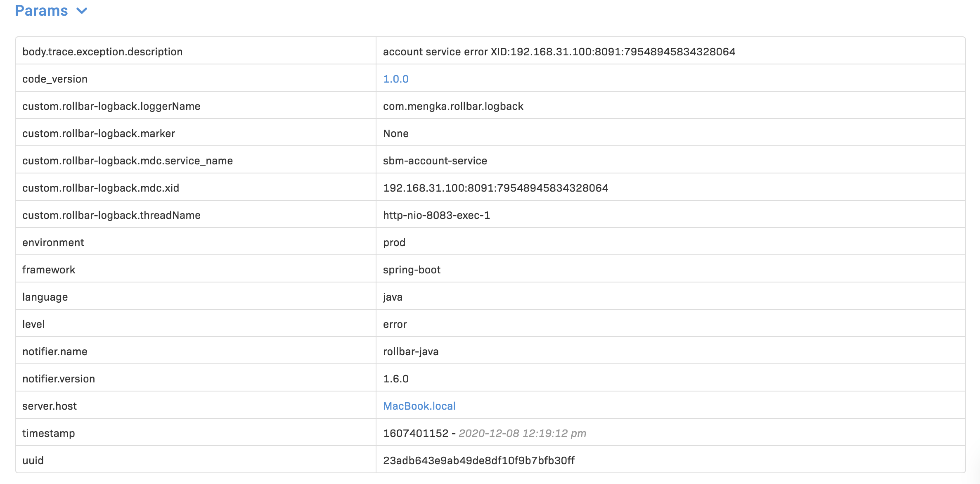Select the rollbar-java notifier name value
Screen dimensions: 980x484
tap(410, 351)
